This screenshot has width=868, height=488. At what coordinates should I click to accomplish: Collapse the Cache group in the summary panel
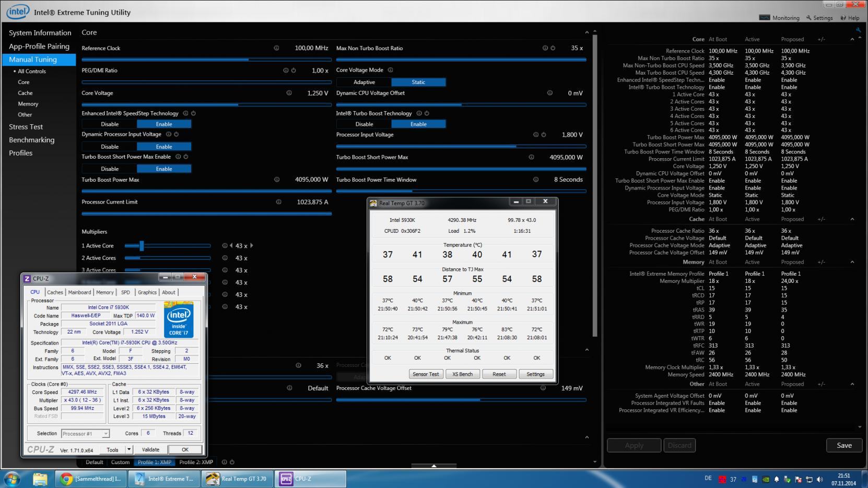click(852, 219)
